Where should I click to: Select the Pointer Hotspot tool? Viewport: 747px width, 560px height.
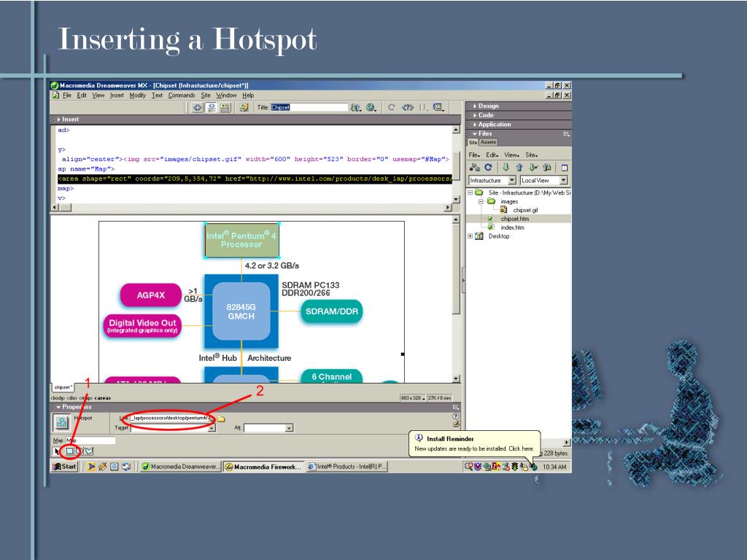coord(57,451)
